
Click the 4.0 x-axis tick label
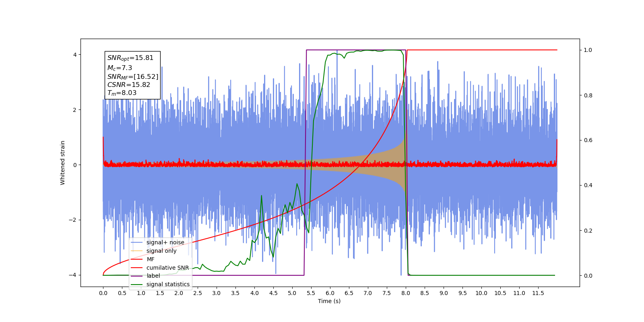click(254, 293)
